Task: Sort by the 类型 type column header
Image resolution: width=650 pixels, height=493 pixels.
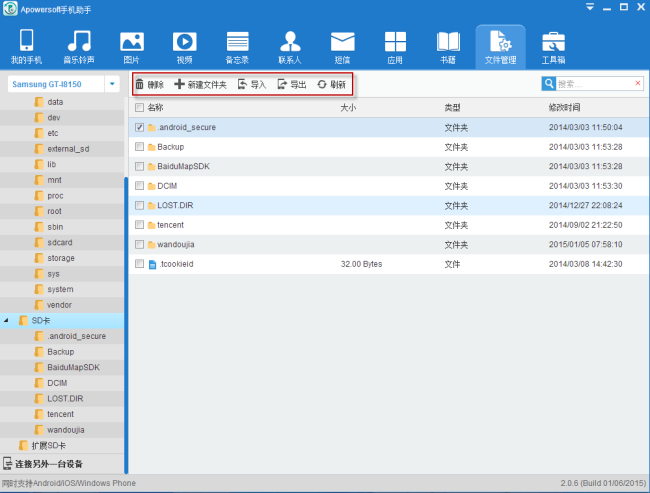Action: click(452, 108)
